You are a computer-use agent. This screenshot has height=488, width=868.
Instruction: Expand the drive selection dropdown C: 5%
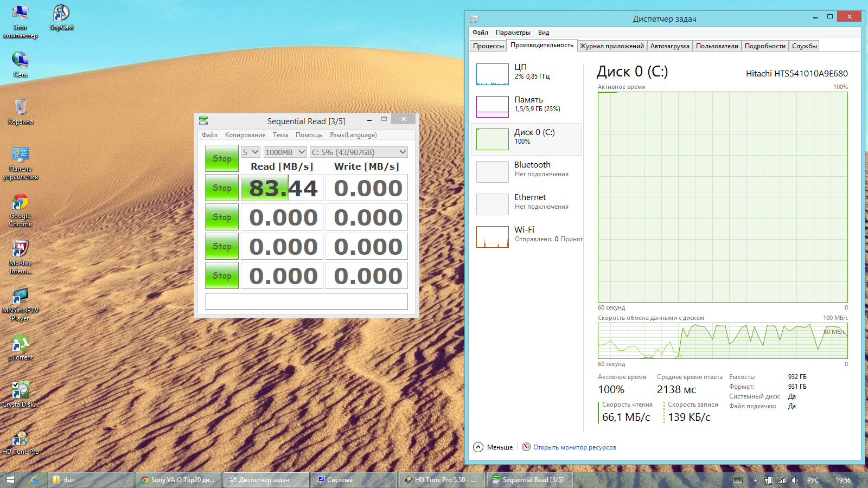coord(358,152)
